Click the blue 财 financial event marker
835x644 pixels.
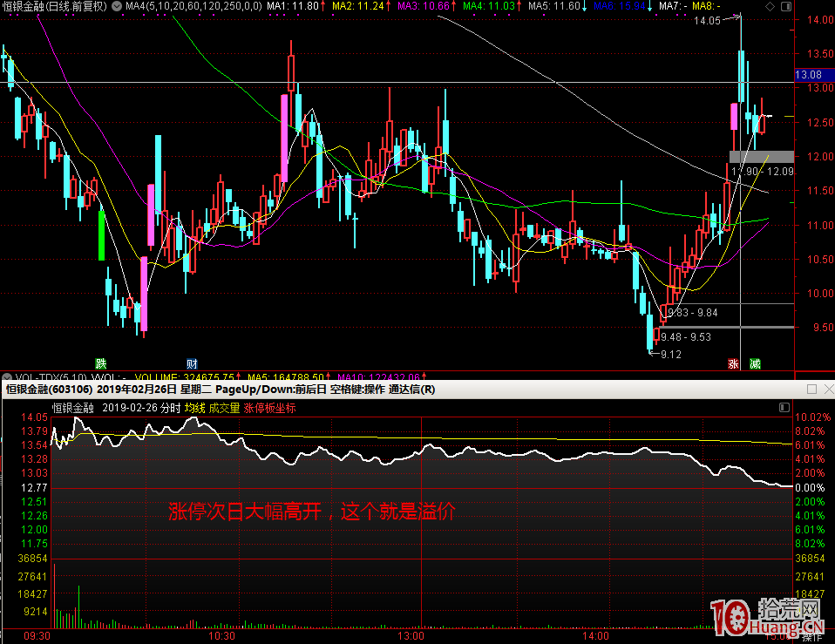click(x=193, y=364)
